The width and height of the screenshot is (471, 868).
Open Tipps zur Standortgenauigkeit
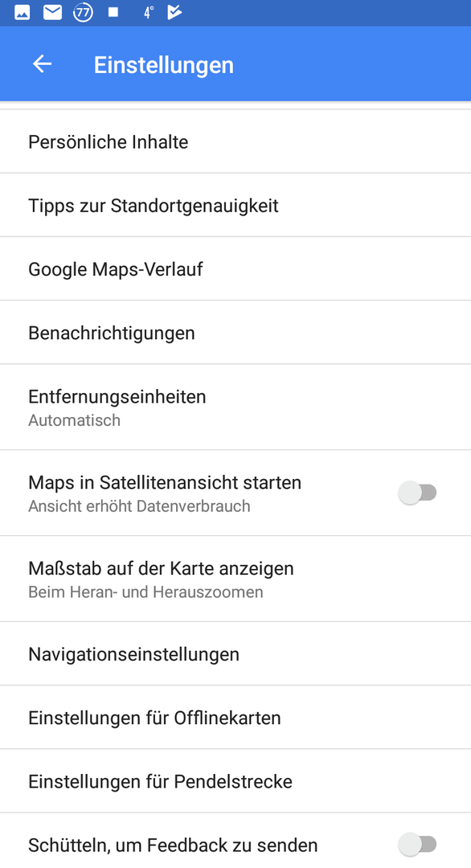[235, 206]
